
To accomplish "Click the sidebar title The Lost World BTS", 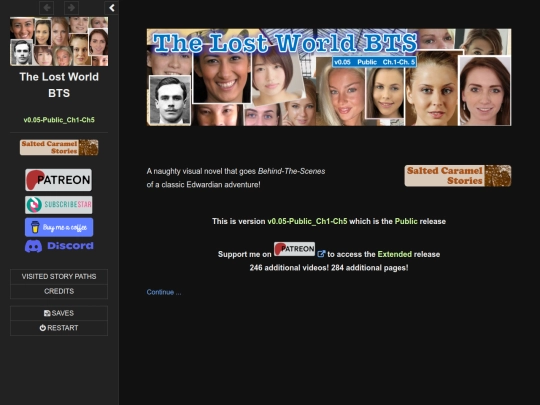I will point(59,85).
